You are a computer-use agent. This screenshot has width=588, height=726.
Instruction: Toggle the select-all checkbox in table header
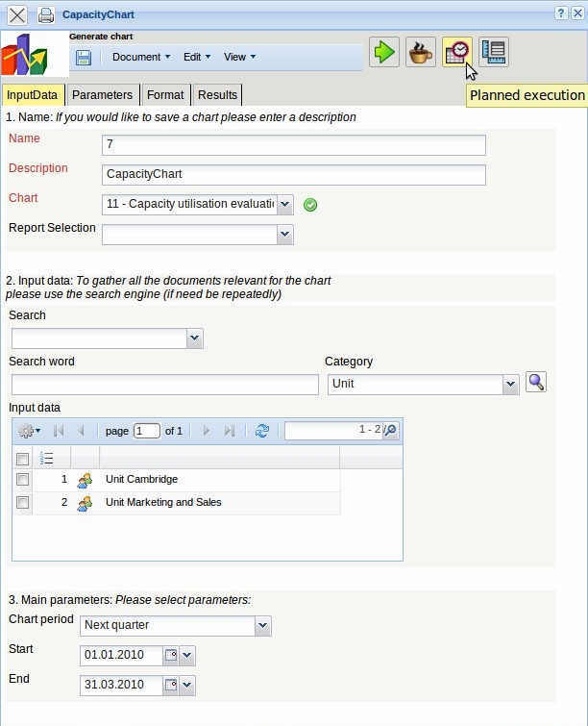22,459
